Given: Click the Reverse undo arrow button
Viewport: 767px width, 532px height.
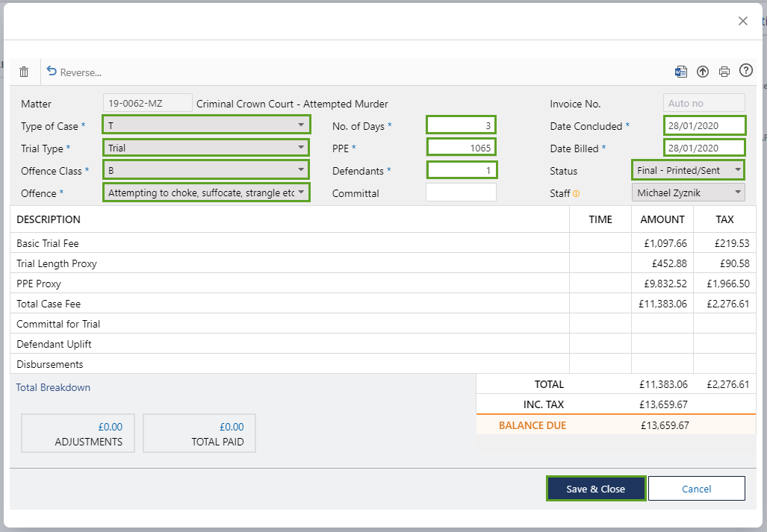Looking at the screenshot, I should 73,72.
